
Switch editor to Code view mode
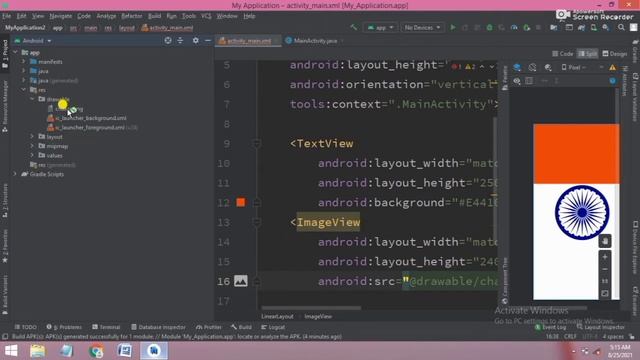tap(562, 54)
